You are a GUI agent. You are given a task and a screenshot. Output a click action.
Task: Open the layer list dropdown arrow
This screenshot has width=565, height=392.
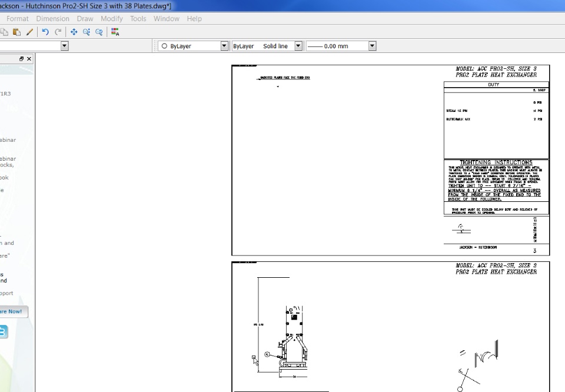point(65,46)
